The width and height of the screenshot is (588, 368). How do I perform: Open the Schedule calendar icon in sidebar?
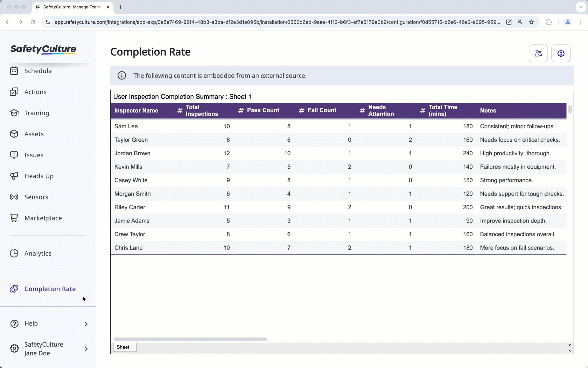click(x=14, y=71)
